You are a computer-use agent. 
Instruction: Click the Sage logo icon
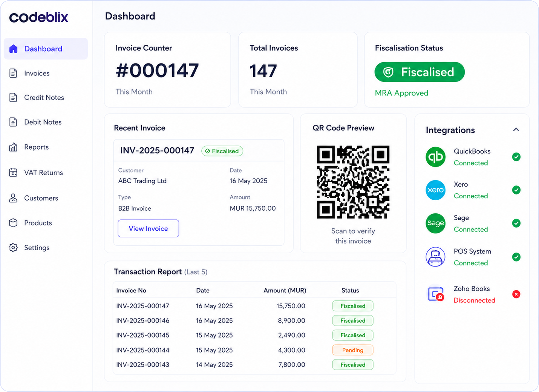click(x=435, y=223)
